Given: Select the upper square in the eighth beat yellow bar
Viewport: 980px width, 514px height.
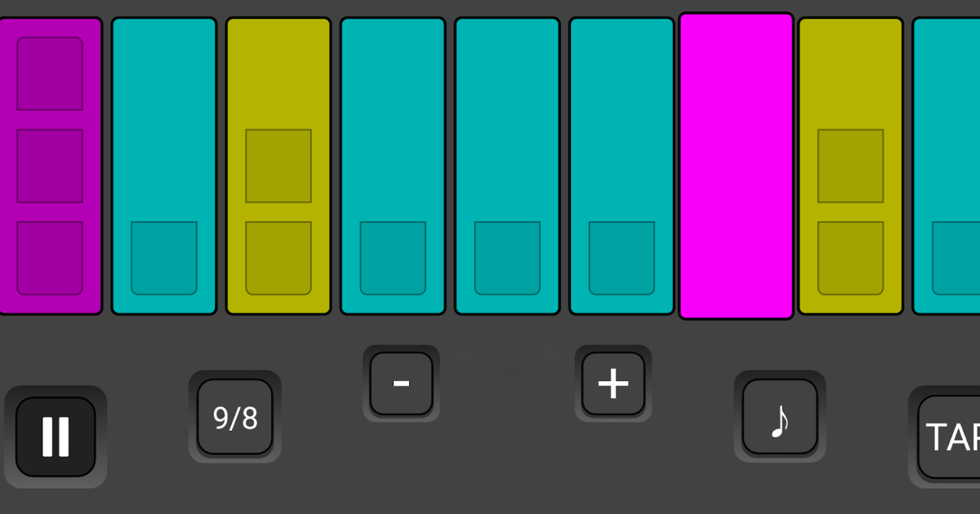Looking at the screenshot, I should pos(851,166).
